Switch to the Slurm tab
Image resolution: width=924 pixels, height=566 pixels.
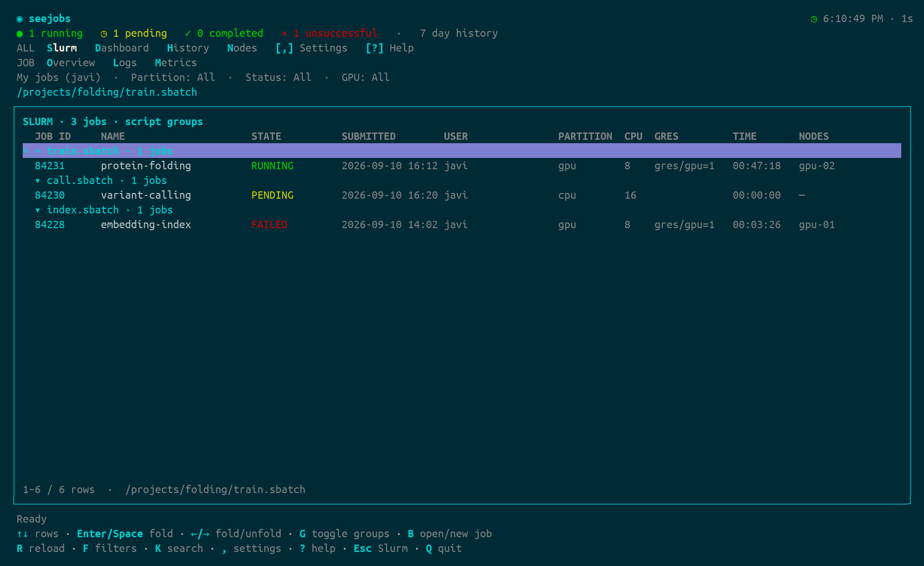pos(62,48)
